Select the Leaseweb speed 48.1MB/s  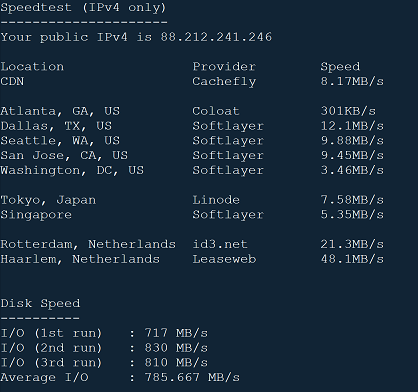(352, 259)
